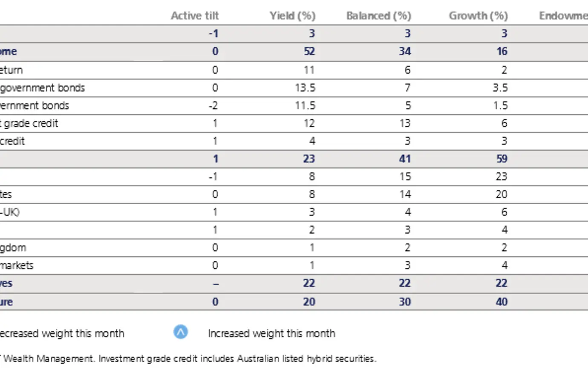Click the Yield value 52
This screenshot has width=588, height=368.
pyautogui.click(x=309, y=52)
